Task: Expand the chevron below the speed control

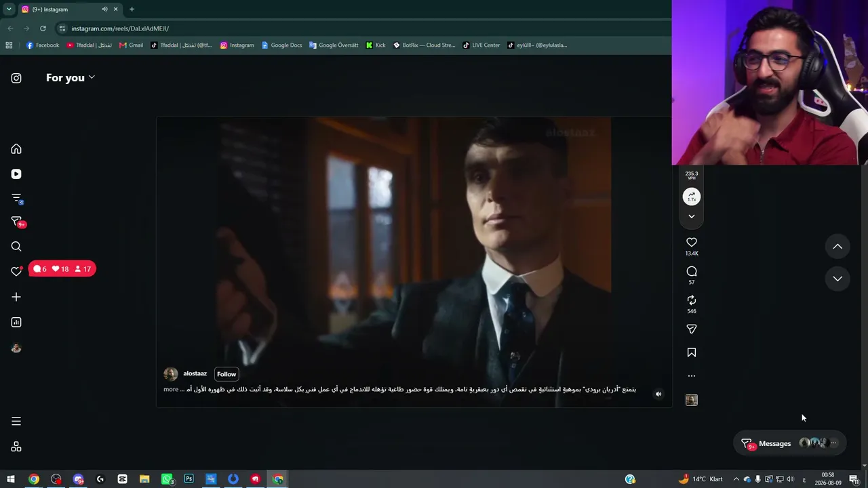Action: (692, 216)
